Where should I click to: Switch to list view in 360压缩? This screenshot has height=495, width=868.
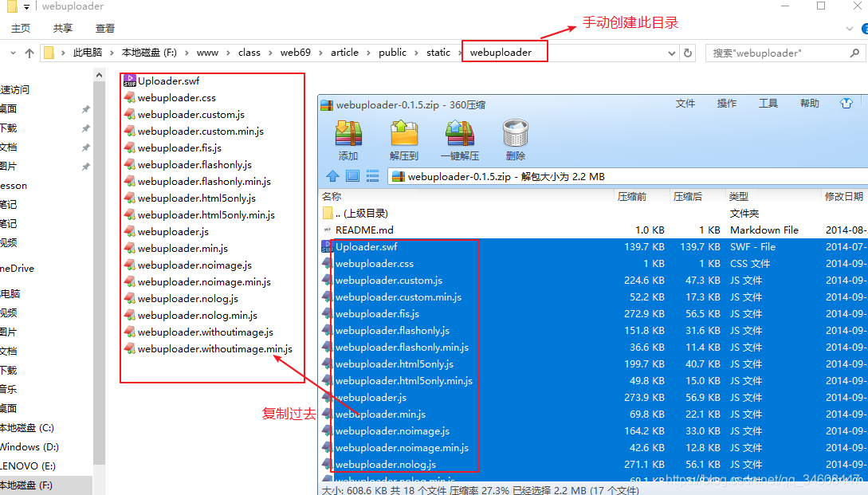(372, 176)
